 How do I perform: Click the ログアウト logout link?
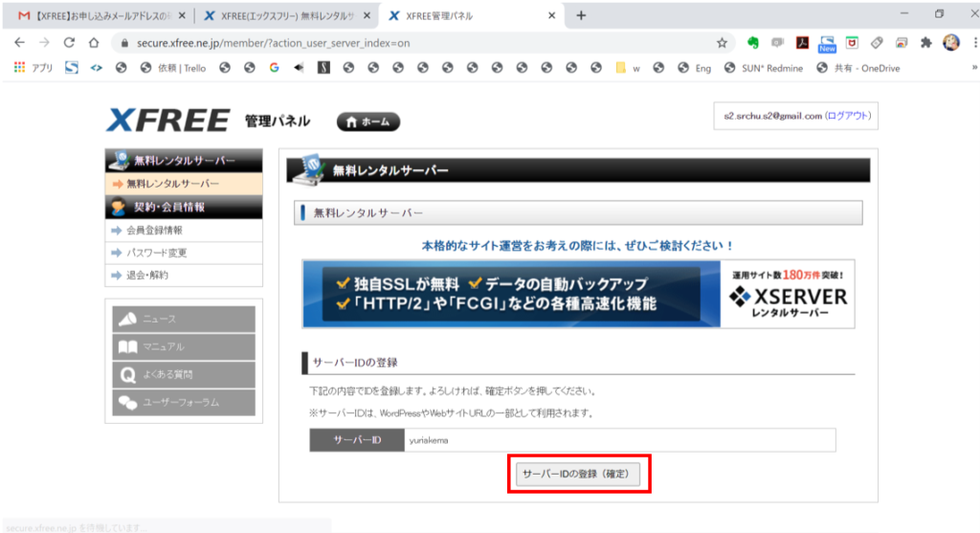click(848, 116)
